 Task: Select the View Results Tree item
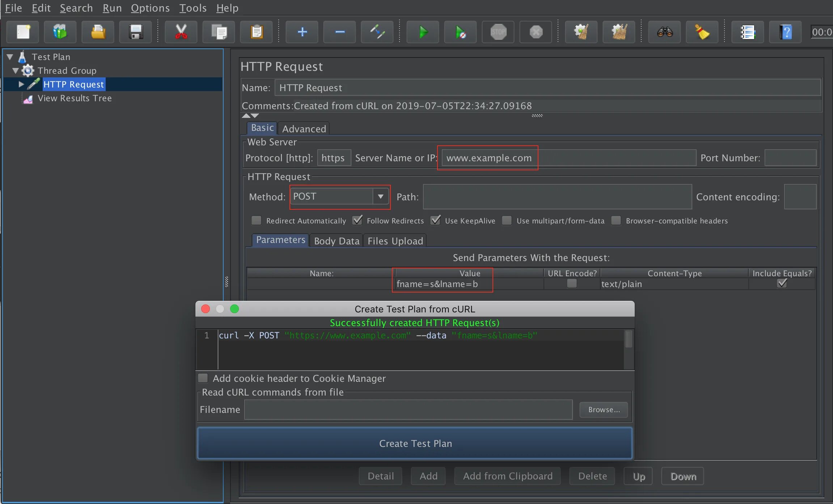[x=76, y=98]
